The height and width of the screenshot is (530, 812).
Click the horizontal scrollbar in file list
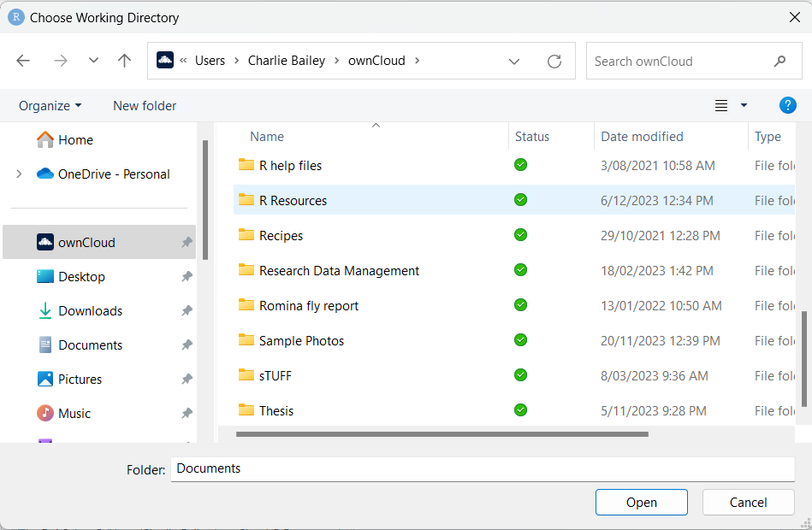(442, 434)
